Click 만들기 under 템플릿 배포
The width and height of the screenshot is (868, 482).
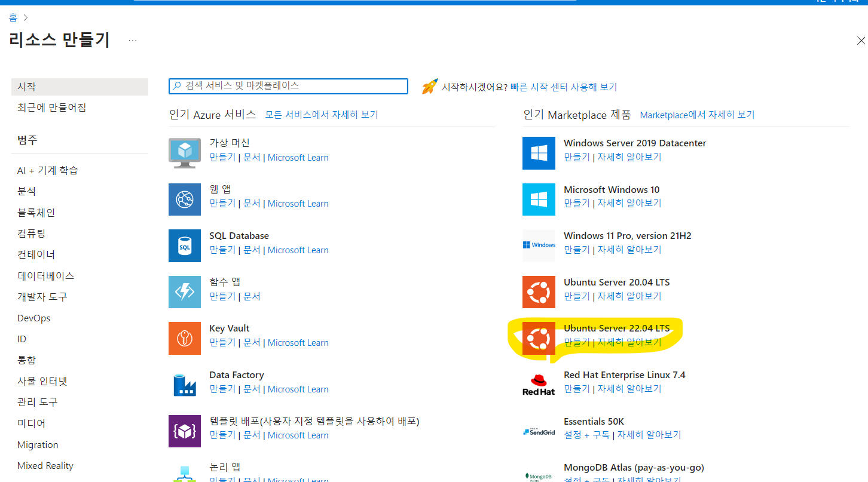click(x=222, y=435)
